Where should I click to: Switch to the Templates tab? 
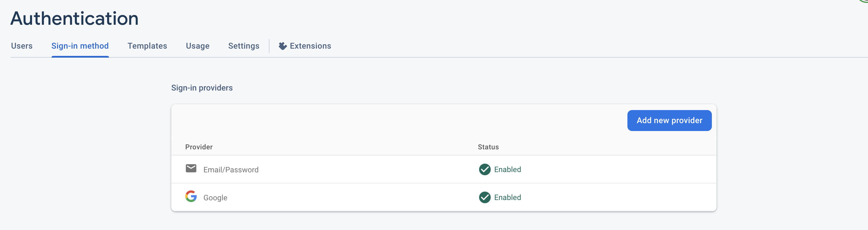point(147,46)
